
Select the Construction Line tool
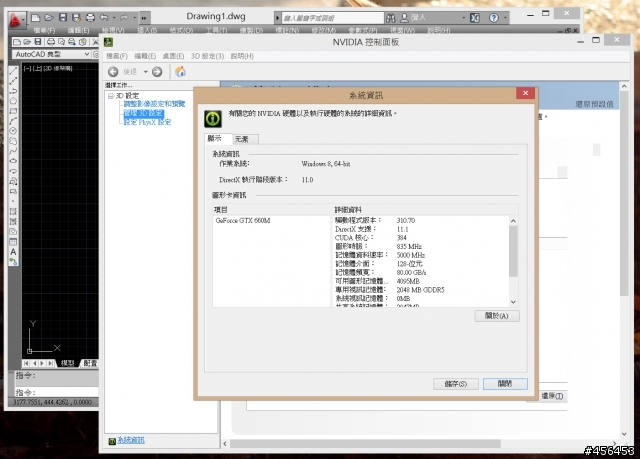pyautogui.click(x=13, y=81)
